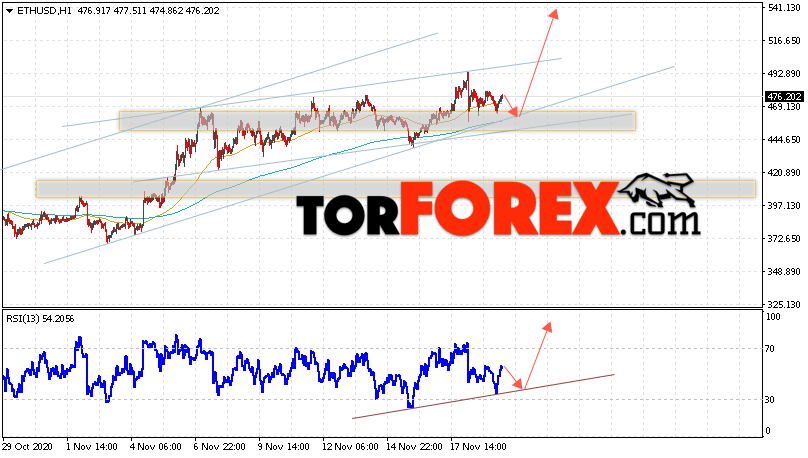This screenshot has height=458, width=808.
Task: Click the 12 Nov 06:00 time label
Action: [350, 446]
